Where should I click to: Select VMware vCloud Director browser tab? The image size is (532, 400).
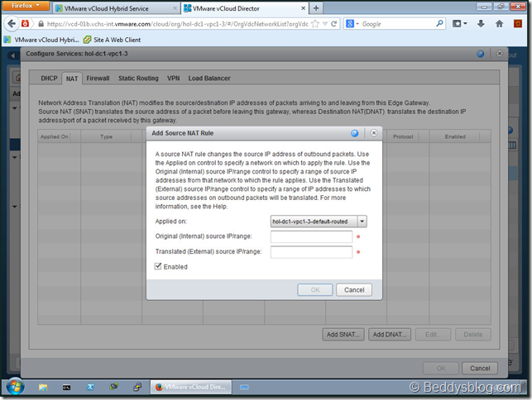click(244, 8)
